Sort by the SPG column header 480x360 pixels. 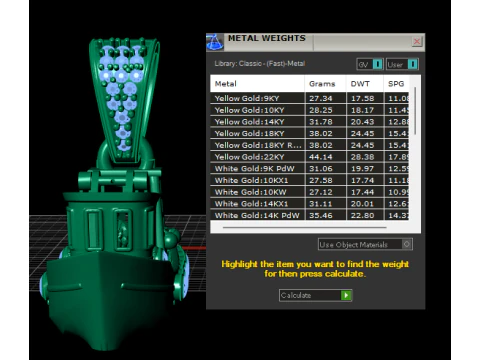coord(396,84)
